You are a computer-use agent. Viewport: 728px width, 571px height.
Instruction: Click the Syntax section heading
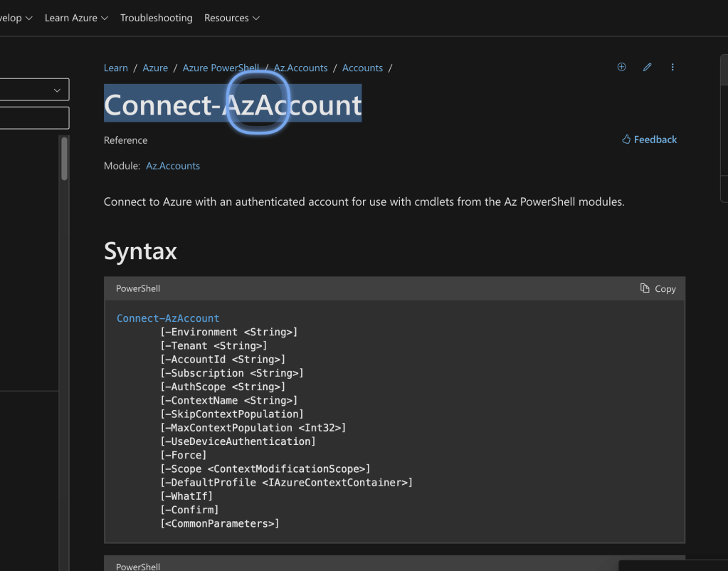point(140,251)
